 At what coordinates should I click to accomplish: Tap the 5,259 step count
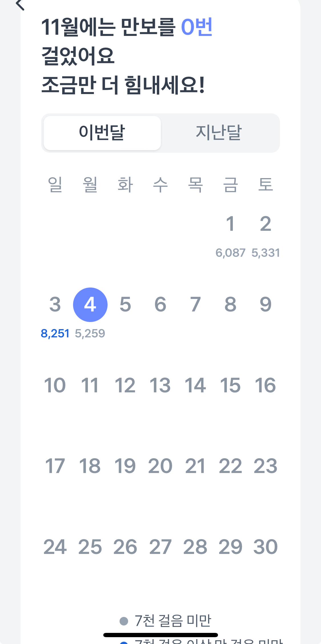(x=90, y=333)
